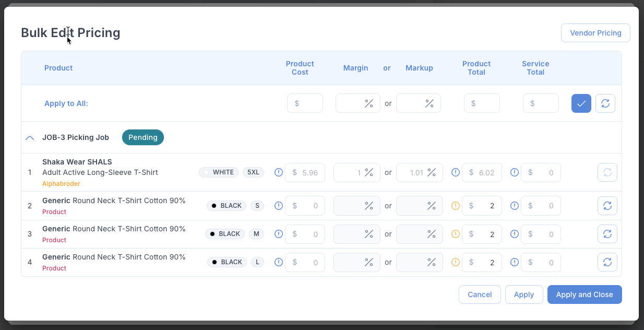Click the Apply to All Margin percent field
This screenshot has height=330, width=644.
click(x=352, y=103)
